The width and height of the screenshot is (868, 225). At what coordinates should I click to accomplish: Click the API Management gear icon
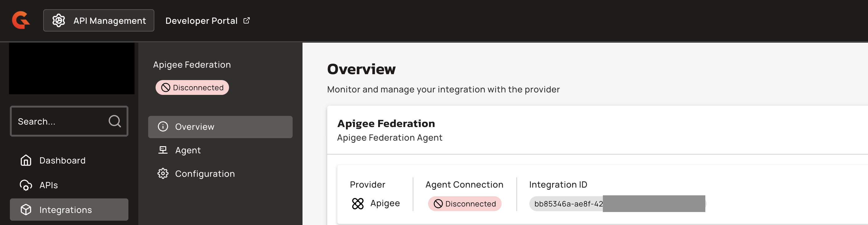tap(59, 21)
